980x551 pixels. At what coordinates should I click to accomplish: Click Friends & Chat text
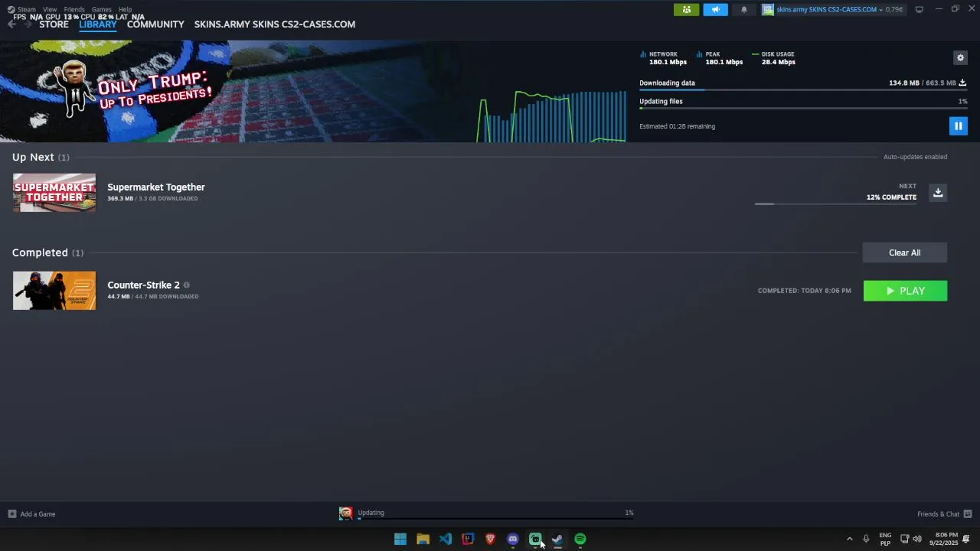(938, 514)
